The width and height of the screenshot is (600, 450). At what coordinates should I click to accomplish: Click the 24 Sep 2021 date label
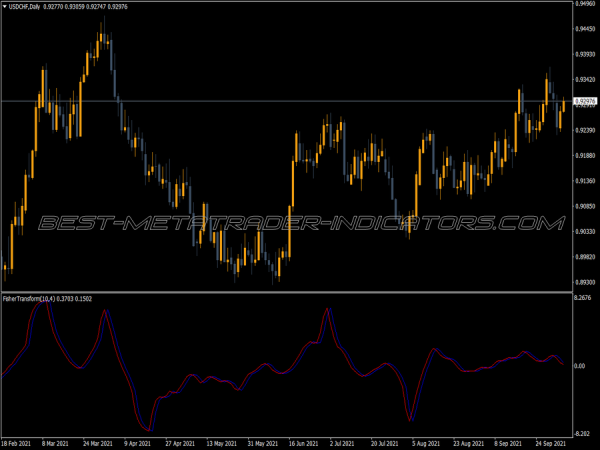(x=551, y=444)
